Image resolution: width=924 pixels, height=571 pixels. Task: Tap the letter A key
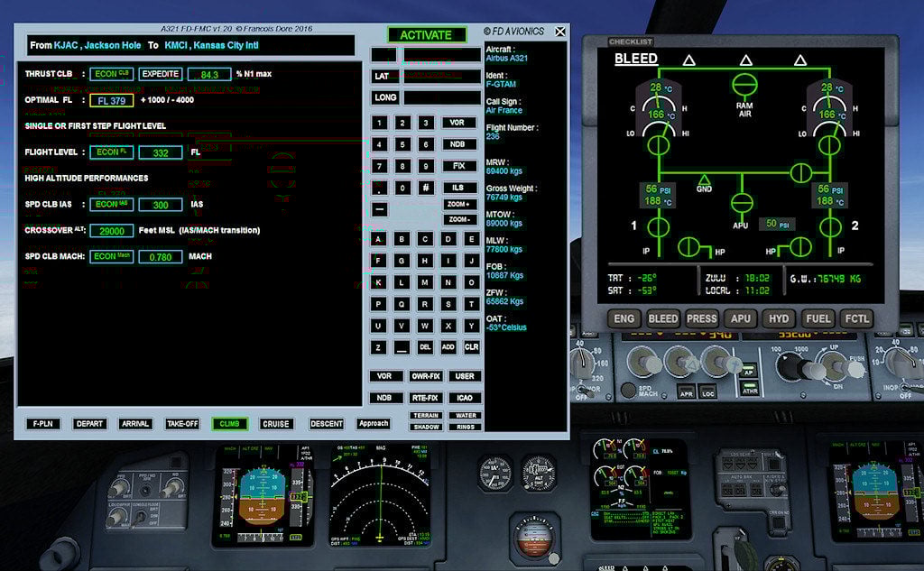click(379, 239)
